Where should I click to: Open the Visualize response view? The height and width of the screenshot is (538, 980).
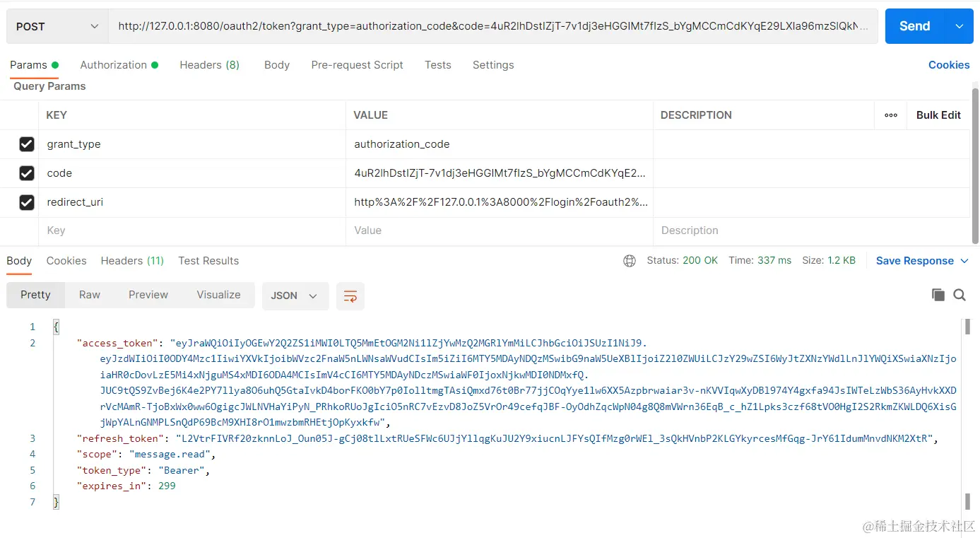218,294
